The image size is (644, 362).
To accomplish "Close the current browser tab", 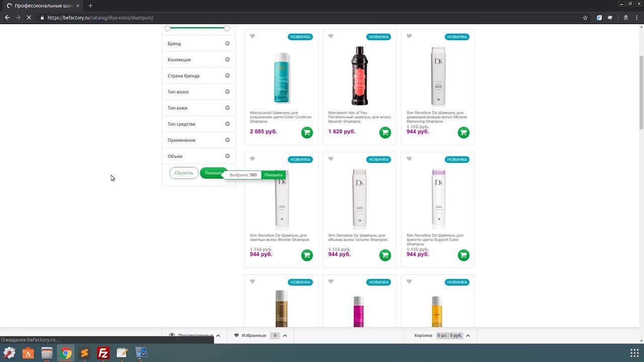I will coord(77,6).
